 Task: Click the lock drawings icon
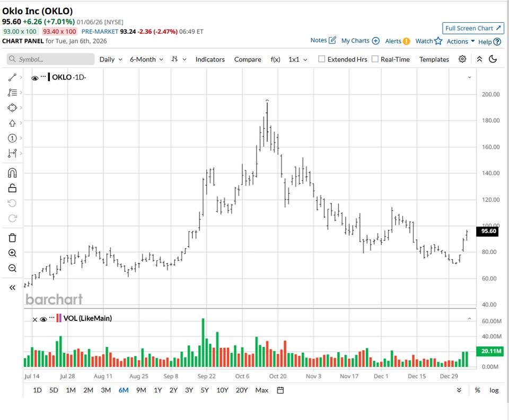12,188
